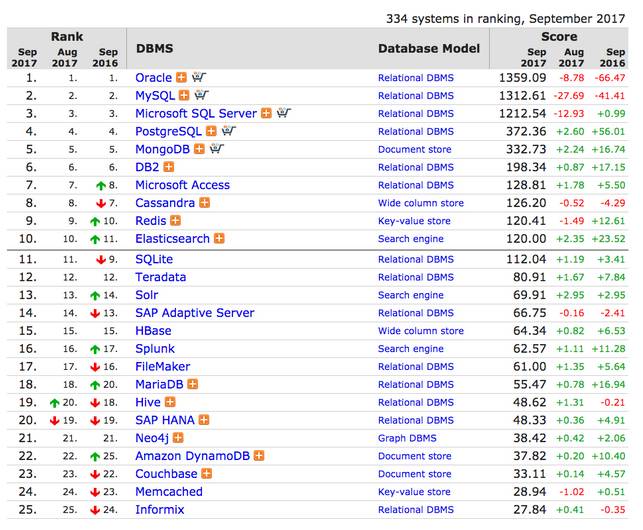Open the Search engine link in Elasticsearch row
643x530 pixels.
click(410, 239)
